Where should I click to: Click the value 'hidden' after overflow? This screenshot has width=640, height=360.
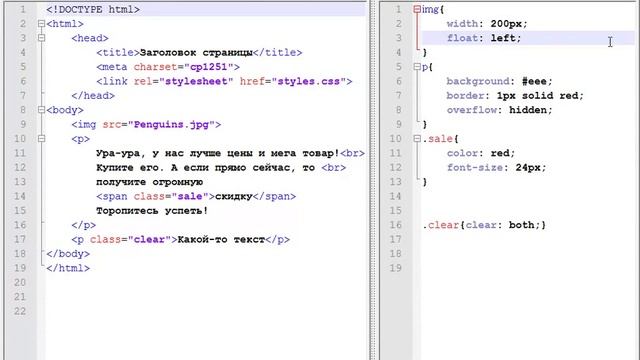coord(528,110)
